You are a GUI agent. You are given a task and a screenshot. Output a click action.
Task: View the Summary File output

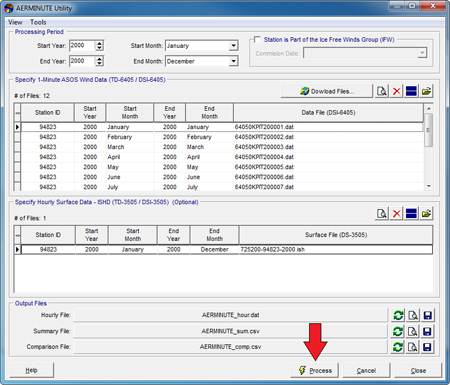413,331
